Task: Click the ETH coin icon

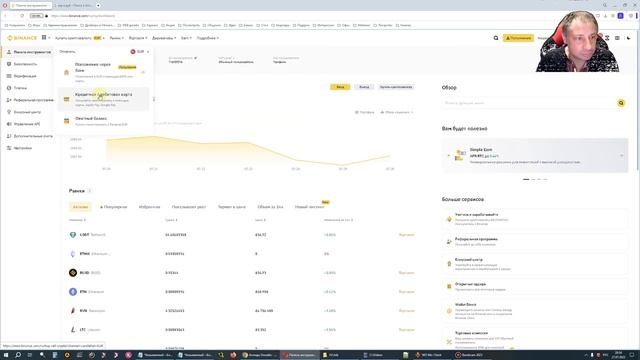Action: pos(73,292)
